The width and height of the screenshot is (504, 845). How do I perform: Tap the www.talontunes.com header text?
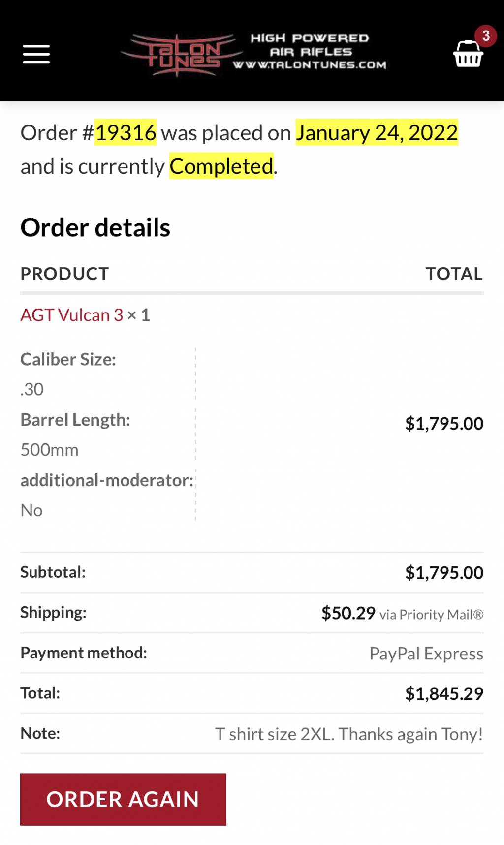pyautogui.click(x=310, y=65)
